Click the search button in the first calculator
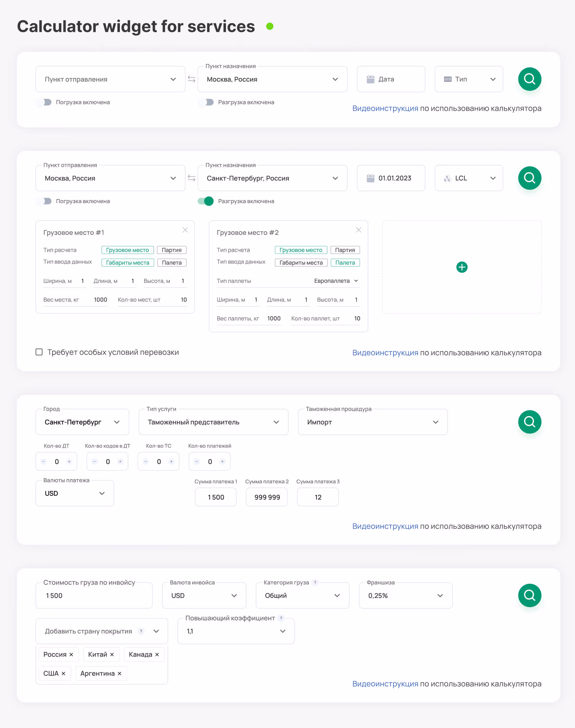 [529, 79]
